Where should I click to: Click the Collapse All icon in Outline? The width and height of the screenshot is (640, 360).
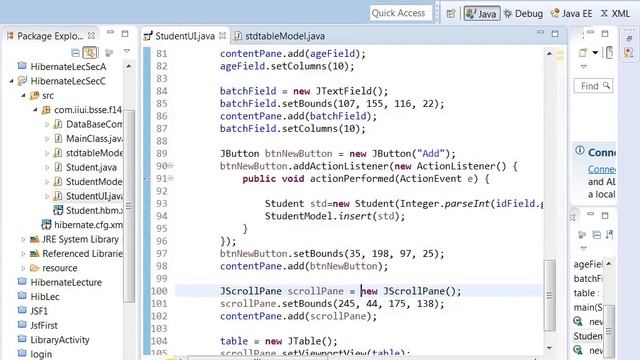[x=596, y=235]
